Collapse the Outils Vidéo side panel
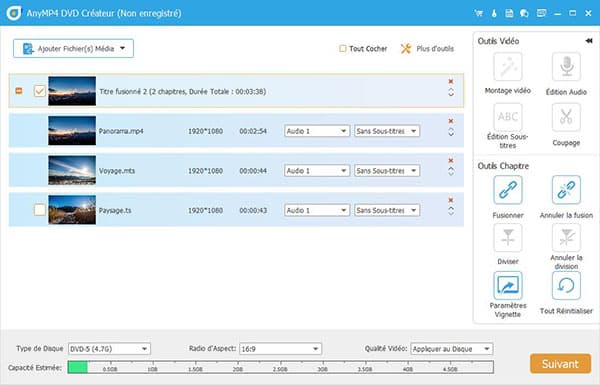Screen dimensions: 600x385 pyautogui.click(x=589, y=41)
